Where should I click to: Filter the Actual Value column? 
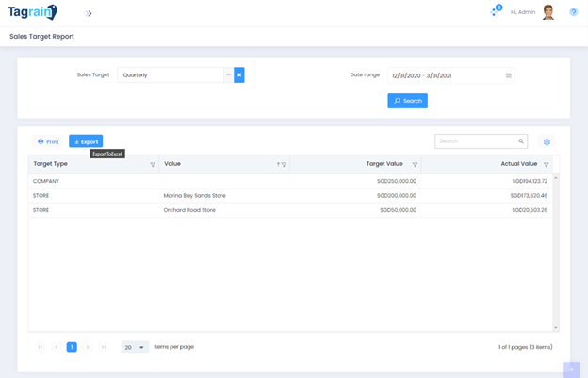546,165
